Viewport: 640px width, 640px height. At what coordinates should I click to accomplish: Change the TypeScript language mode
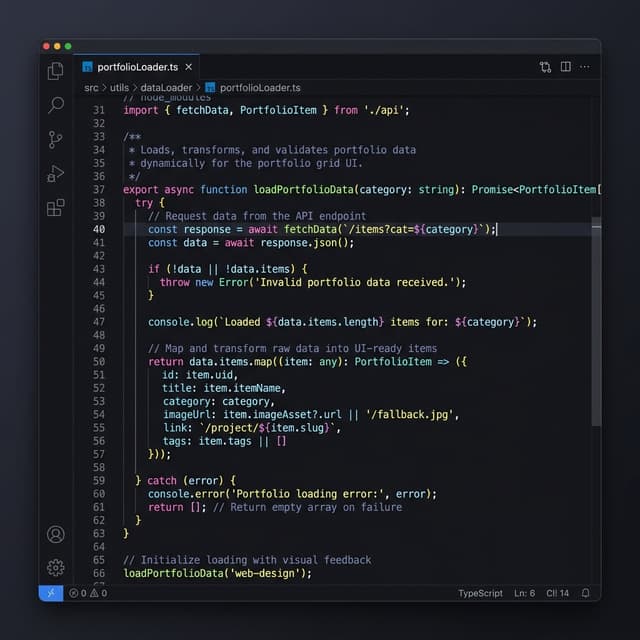pos(480,593)
